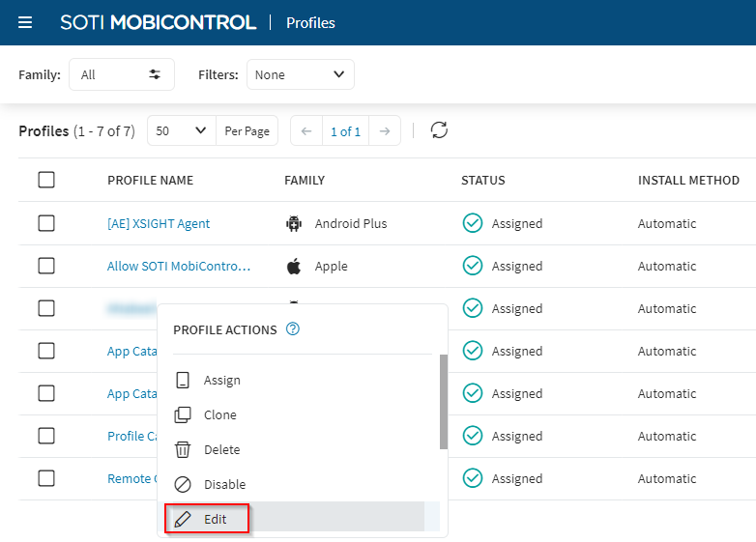This screenshot has width=756, height=542.
Task: Sort by INSTALL METHOD column header
Action: pyautogui.click(x=688, y=181)
